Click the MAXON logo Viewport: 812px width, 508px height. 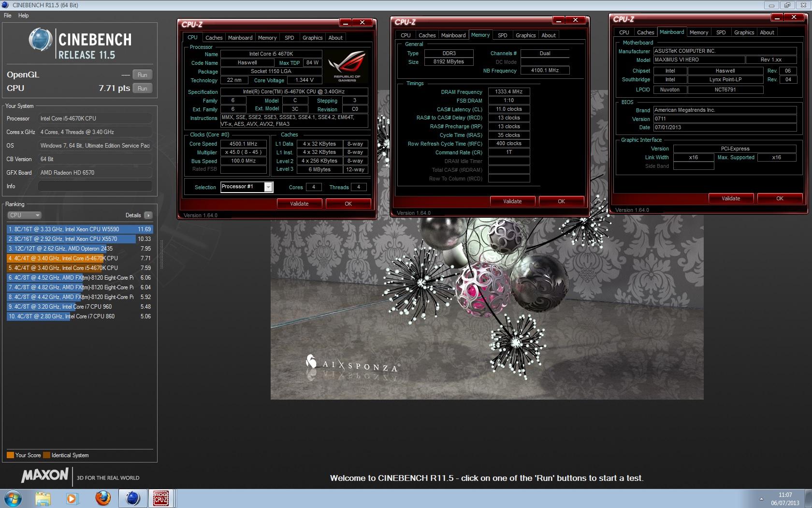coord(45,476)
